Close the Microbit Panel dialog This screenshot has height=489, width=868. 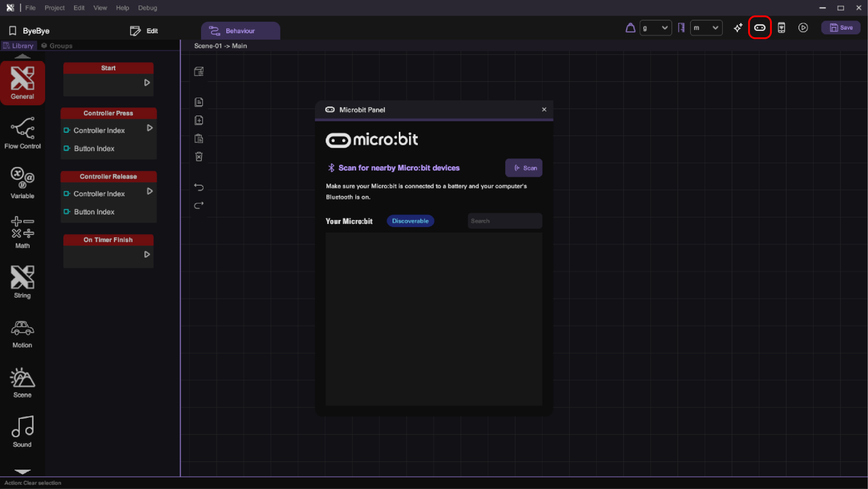[x=544, y=110]
